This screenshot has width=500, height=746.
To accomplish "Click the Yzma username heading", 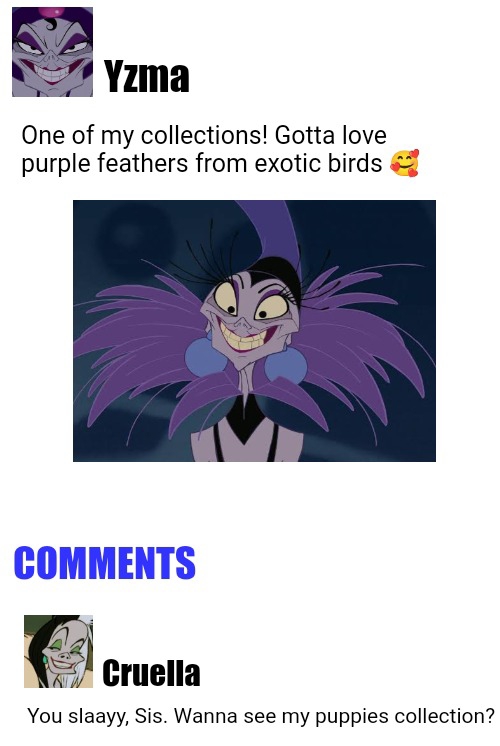I will tap(146, 77).
